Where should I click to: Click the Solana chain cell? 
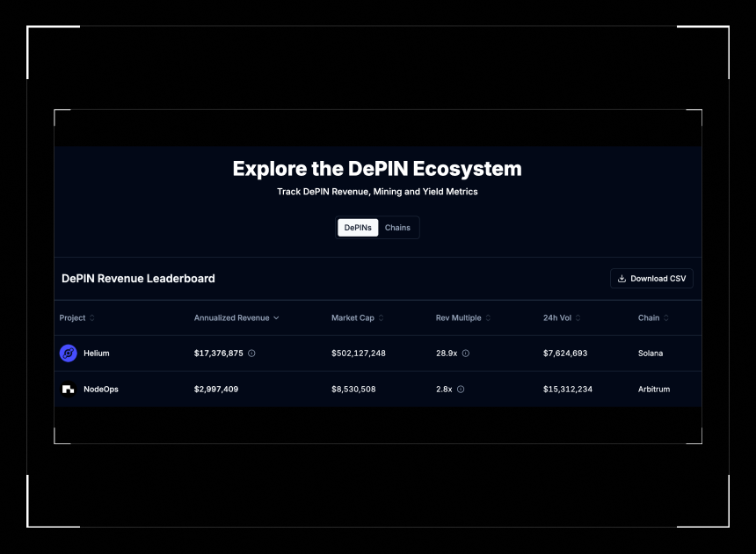pos(651,354)
